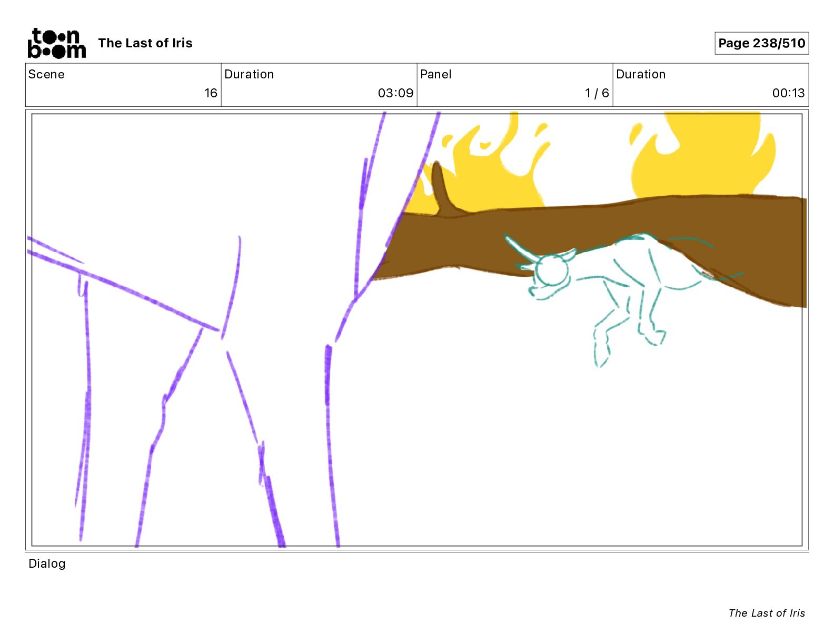Select the scene duration value "03:09"
The height and width of the screenshot is (644, 834).
point(395,93)
